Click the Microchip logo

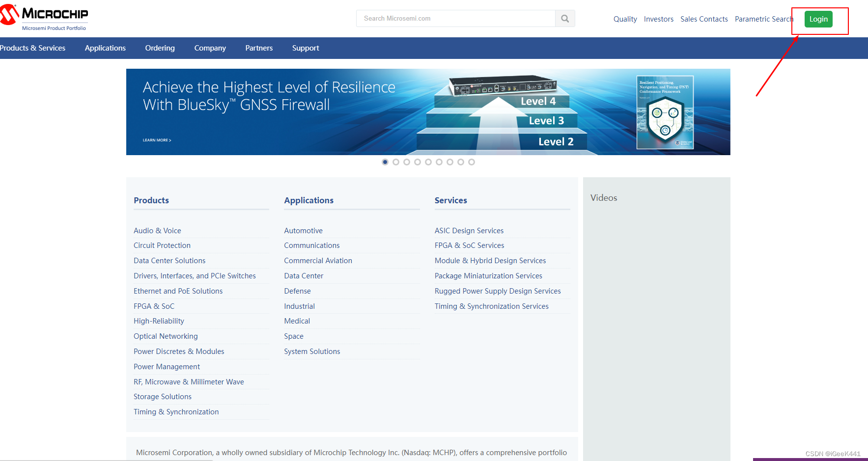[44, 18]
